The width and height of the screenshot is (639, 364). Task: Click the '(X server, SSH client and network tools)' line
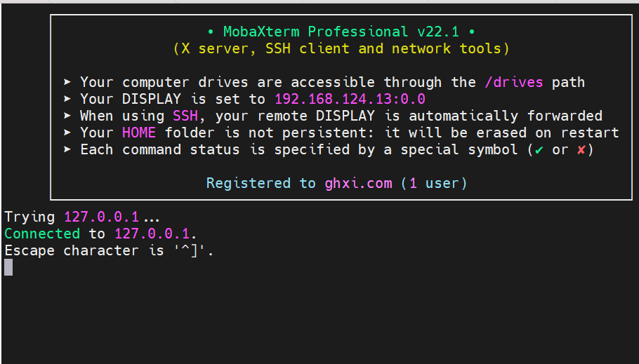click(341, 49)
